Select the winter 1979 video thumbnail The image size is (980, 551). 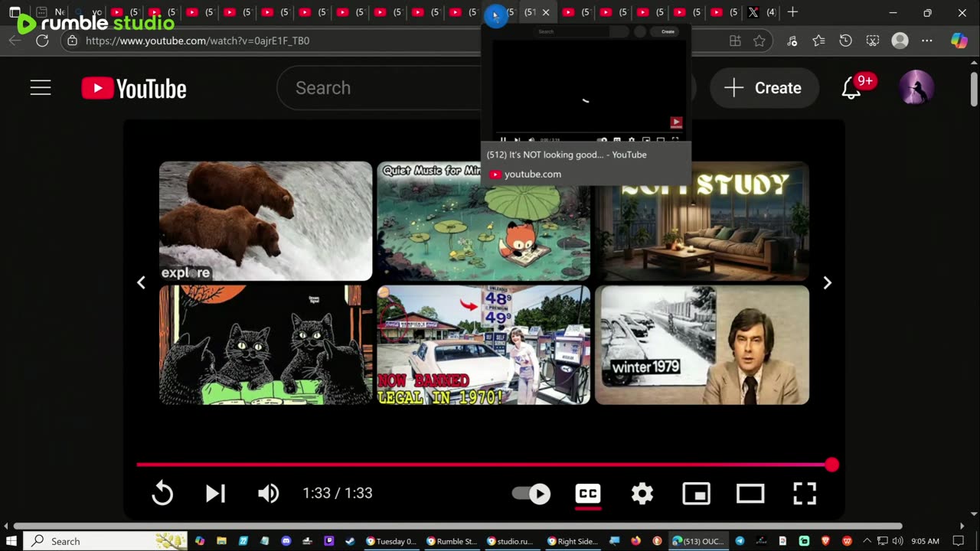701,345
